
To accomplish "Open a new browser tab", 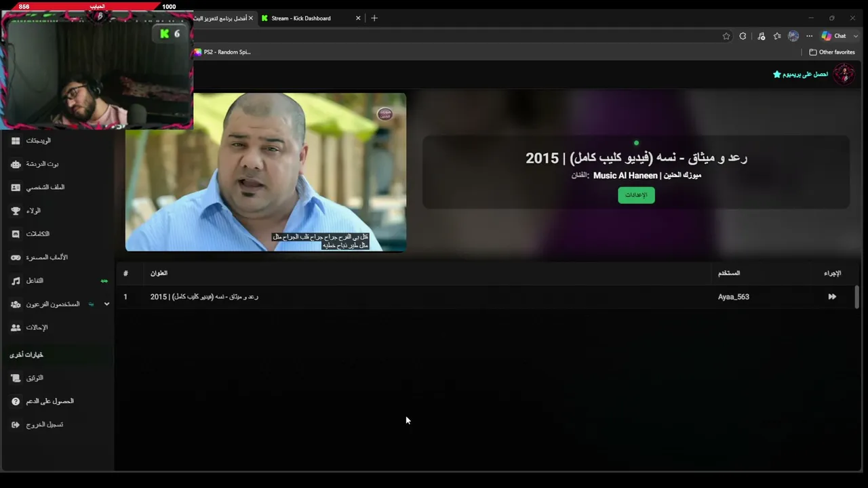I will pyautogui.click(x=374, y=18).
